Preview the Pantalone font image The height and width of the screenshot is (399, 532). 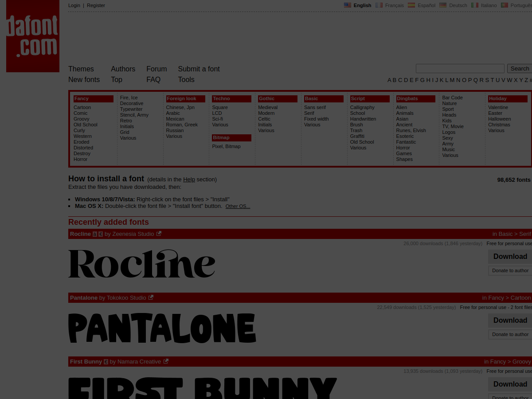point(162,328)
